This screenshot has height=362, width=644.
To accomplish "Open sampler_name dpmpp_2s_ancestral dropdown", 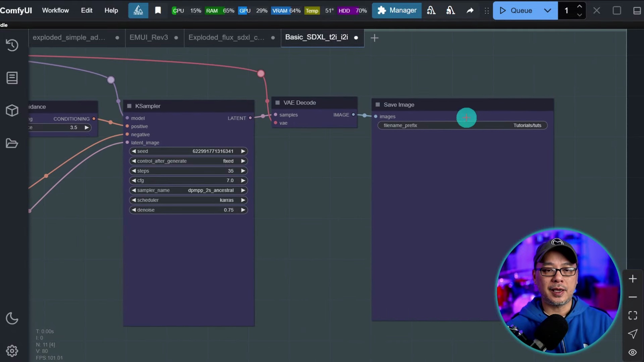I will click(189, 190).
